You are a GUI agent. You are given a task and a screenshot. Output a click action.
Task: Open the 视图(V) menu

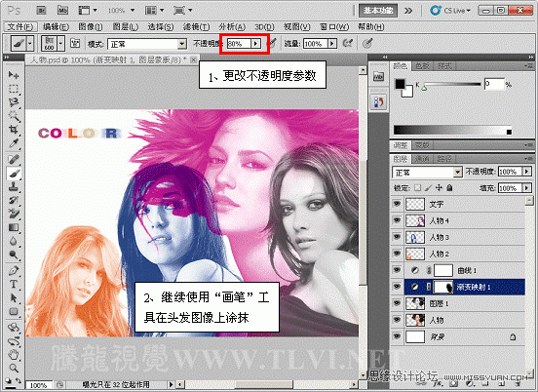[297, 26]
